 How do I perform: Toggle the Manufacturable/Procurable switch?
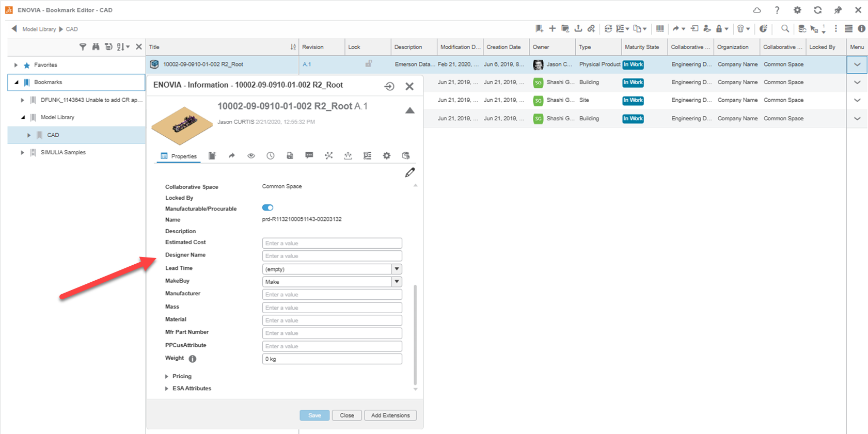click(267, 208)
